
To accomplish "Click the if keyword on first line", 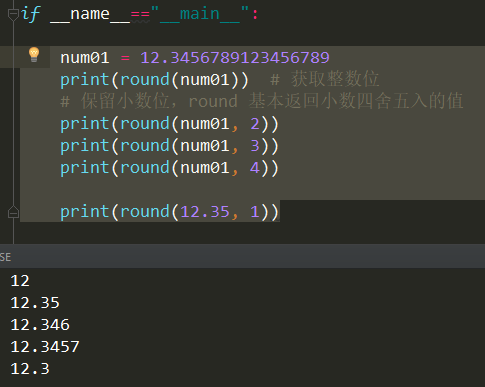I will coord(31,14).
